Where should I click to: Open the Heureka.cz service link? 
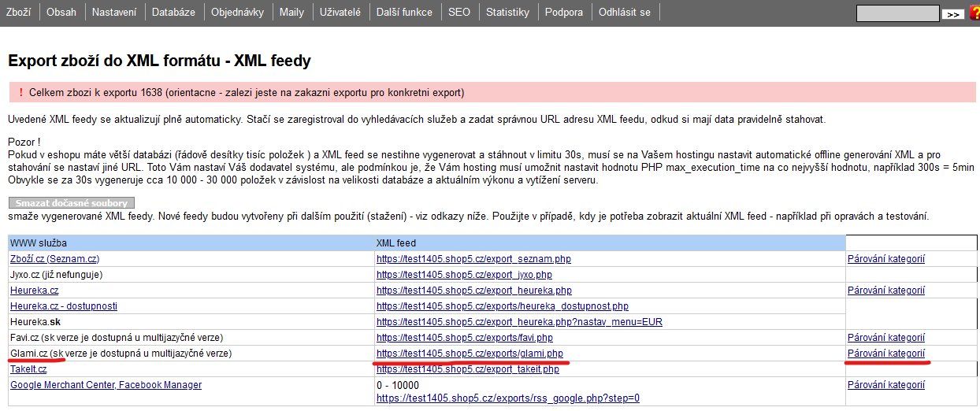coord(35,291)
